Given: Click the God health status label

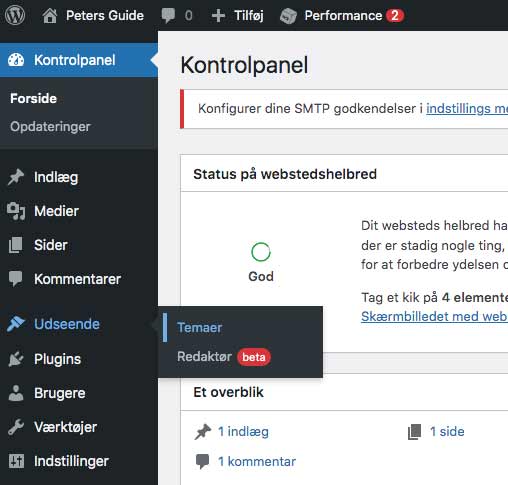Looking at the screenshot, I should tap(261, 276).
